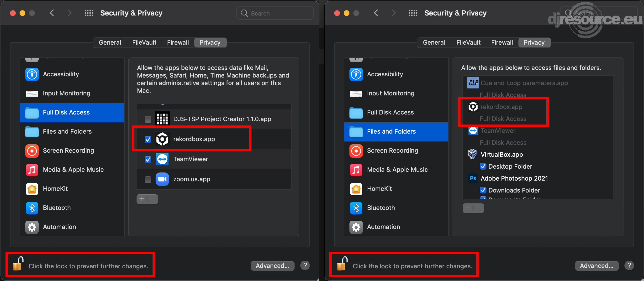Screen dimensions: 644x281
Task: Open help question mark in left window
Action: (305, 265)
